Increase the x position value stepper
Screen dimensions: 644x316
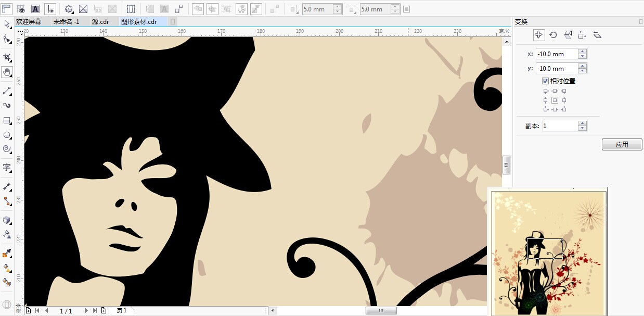click(583, 52)
